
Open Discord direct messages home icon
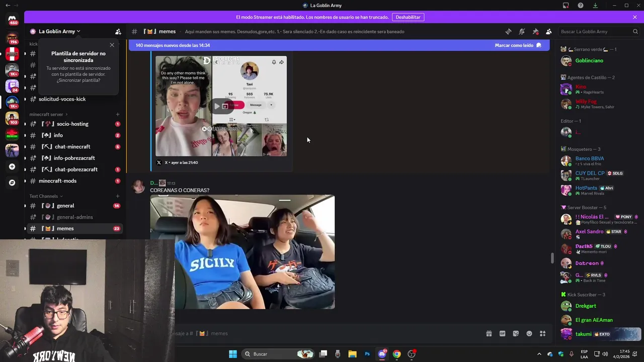[12, 20]
